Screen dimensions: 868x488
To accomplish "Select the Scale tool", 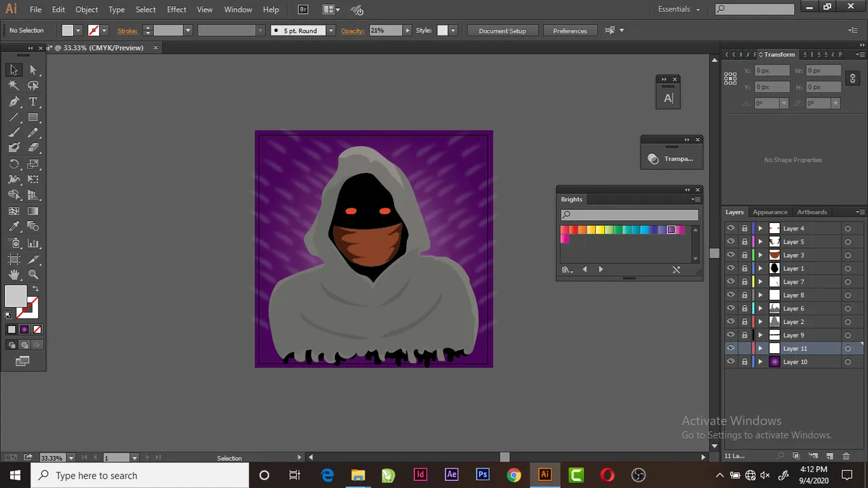I will [x=33, y=164].
